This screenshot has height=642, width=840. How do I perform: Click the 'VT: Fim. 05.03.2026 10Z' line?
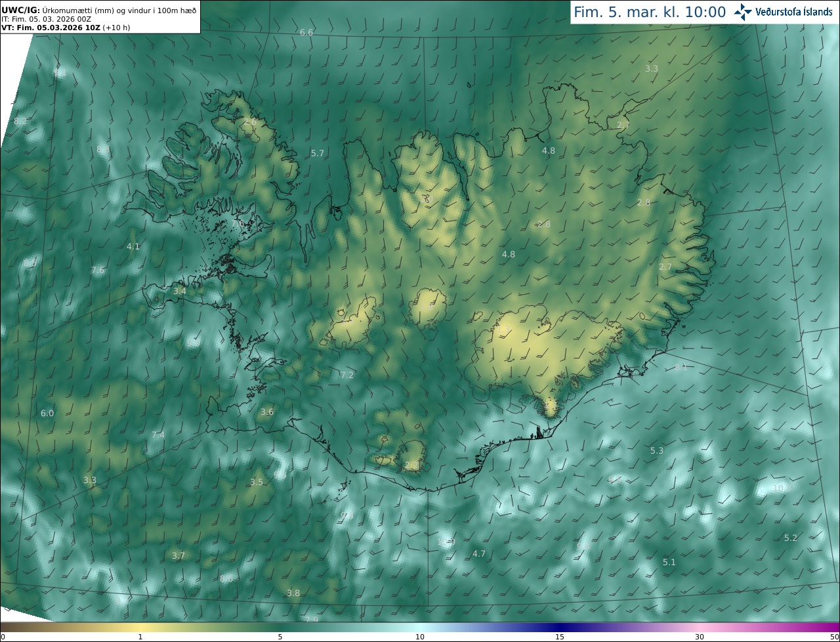coord(66,28)
